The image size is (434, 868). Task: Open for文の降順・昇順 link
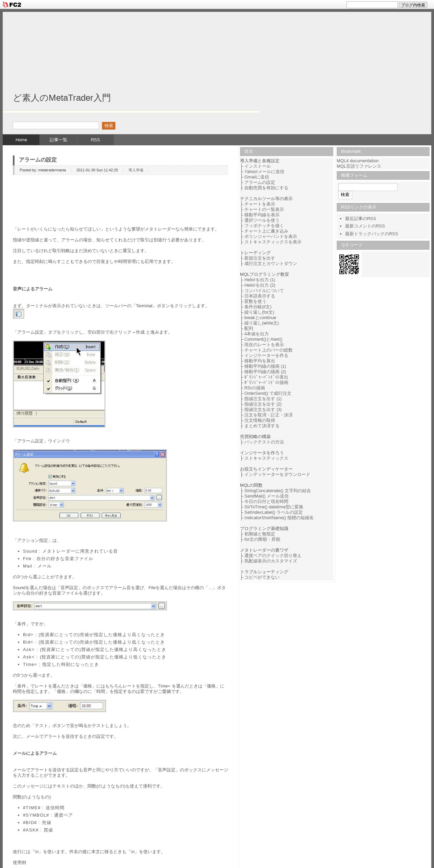click(x=262, y=539)
